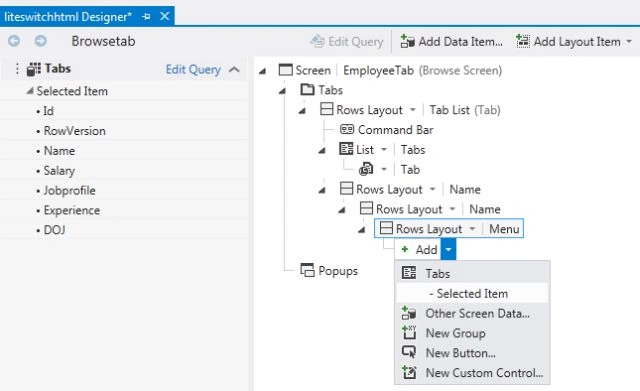
Task: Click the Tabs icon in Add menu
Action: pos(409,273)
